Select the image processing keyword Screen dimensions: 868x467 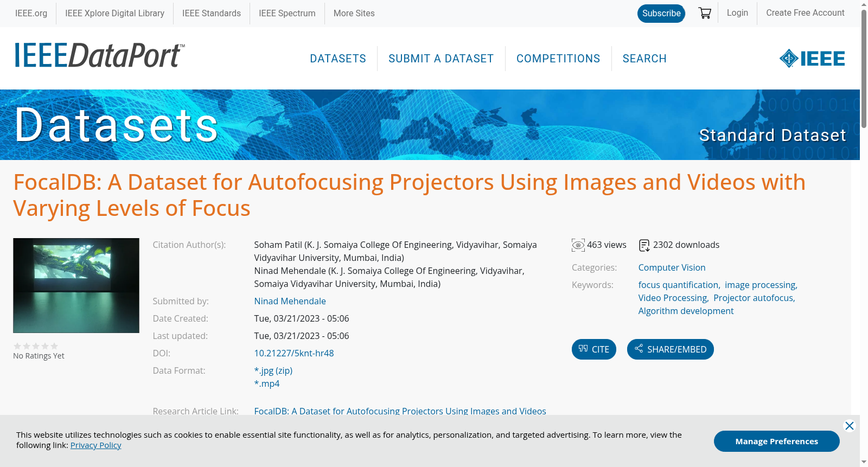(x=761, y=285)
